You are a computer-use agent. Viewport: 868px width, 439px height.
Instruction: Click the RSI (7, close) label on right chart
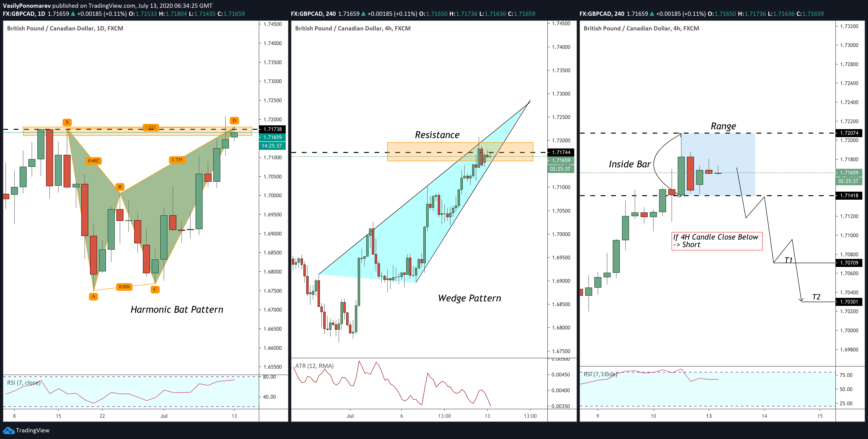click(x=600, y=374)
